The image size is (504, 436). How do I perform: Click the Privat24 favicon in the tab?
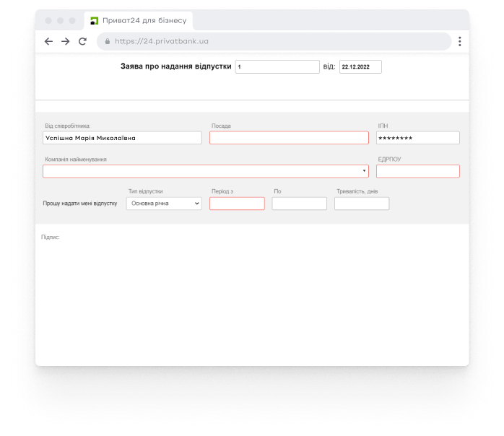click(94, 20)
